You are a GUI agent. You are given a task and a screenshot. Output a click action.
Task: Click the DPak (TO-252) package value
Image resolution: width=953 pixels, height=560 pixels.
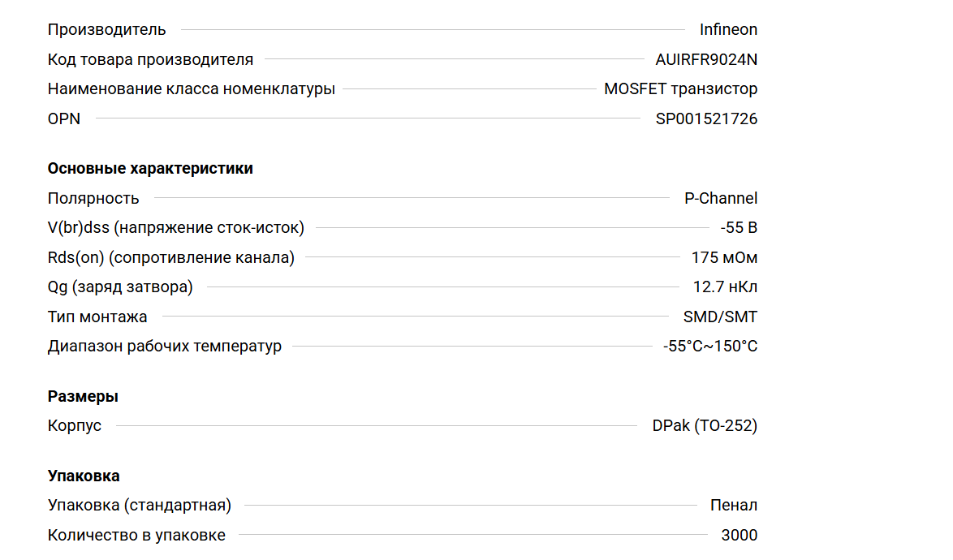(704, 426)
